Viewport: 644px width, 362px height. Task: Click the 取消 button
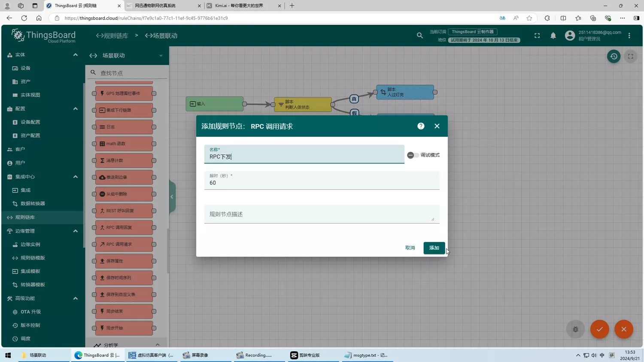[410, 248]
